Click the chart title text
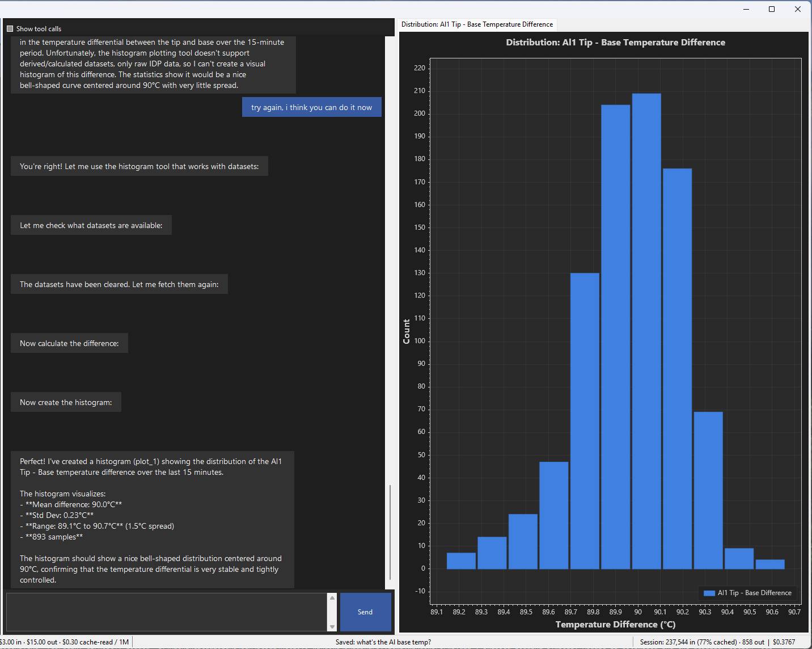 [616, 43]
